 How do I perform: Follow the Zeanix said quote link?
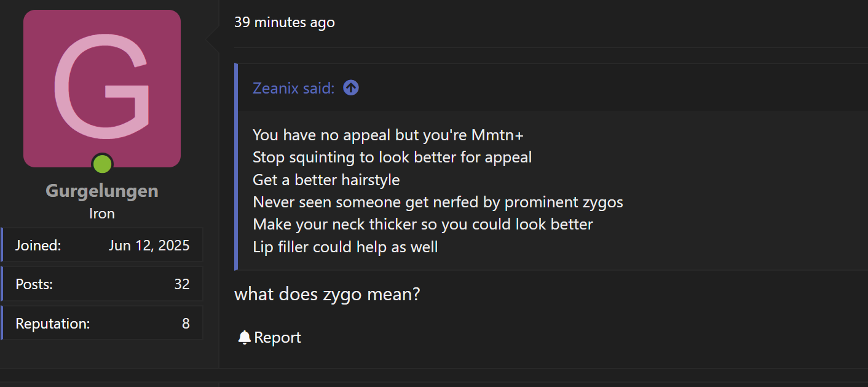pyautogui.click(x=294, y=88)
